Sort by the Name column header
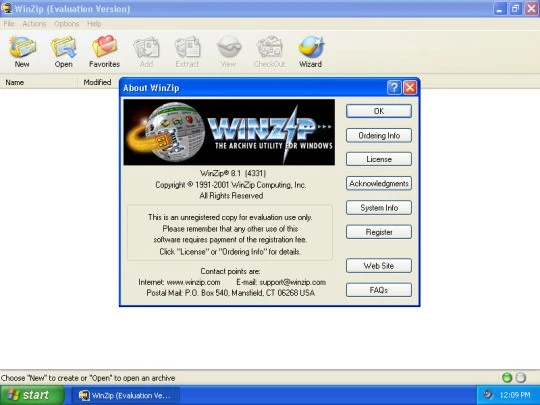 pos(39,82)
